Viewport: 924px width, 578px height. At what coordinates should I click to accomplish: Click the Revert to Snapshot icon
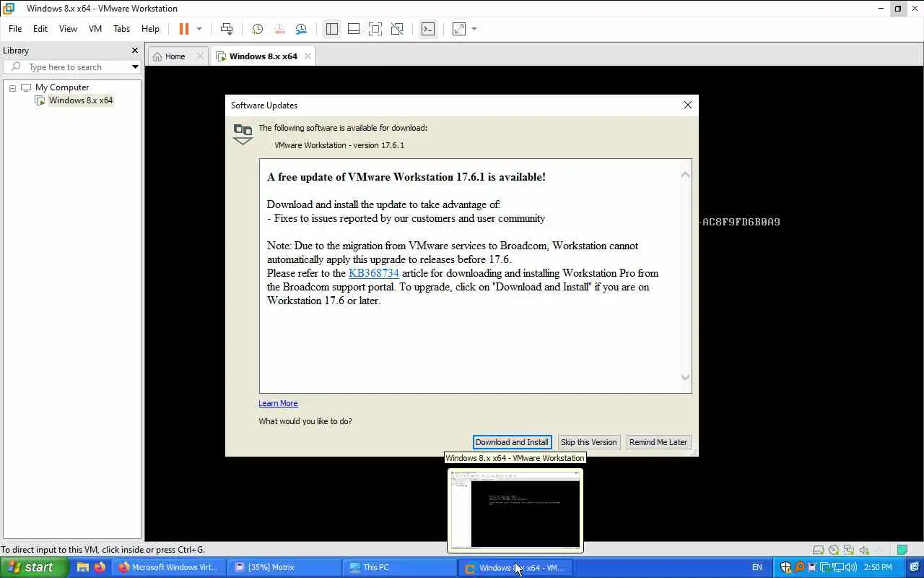click(279, 29)
